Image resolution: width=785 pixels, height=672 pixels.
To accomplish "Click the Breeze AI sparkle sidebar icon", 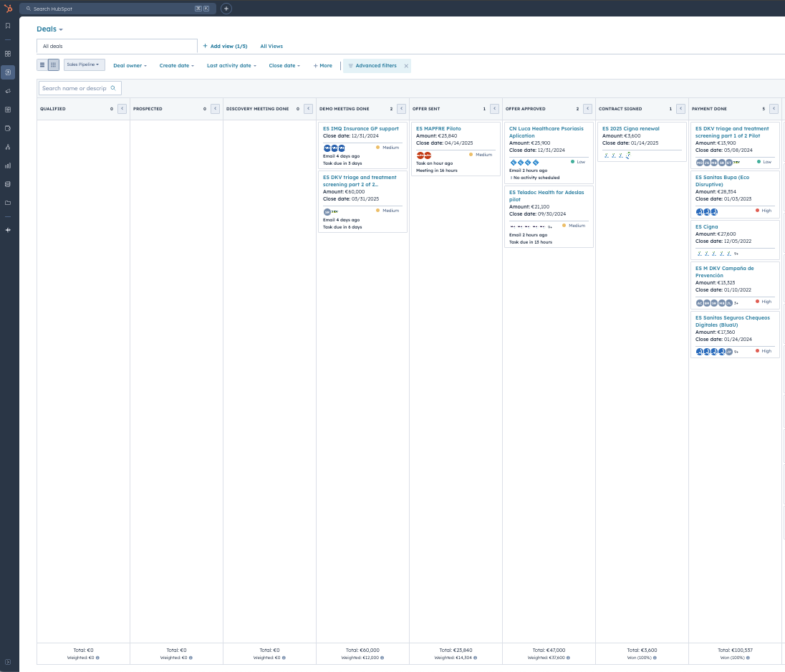I will click(8, 230).
